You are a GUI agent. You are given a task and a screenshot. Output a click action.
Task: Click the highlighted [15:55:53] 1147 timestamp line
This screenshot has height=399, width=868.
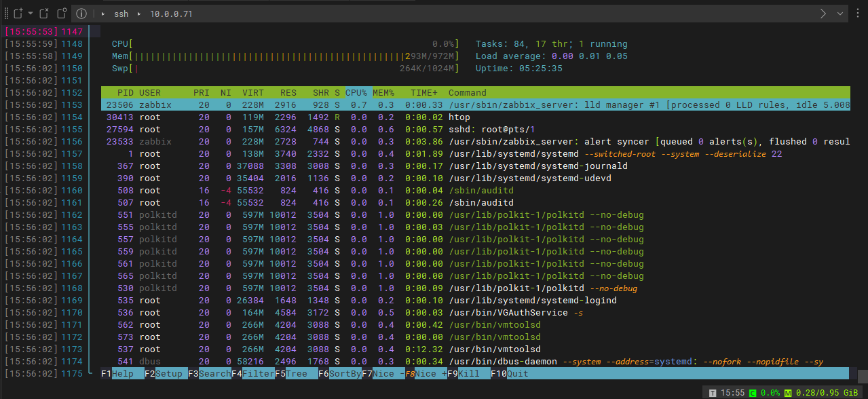pos(43,32)
